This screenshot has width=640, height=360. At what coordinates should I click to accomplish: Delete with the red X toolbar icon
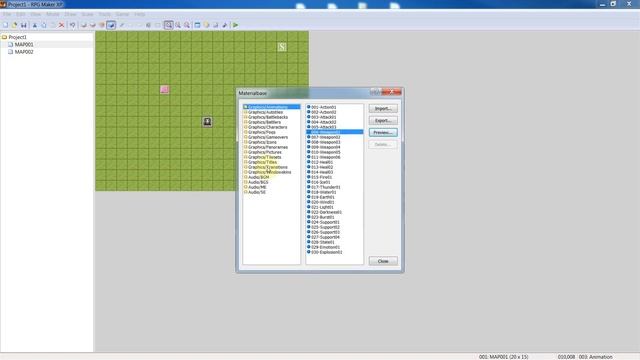(62, 25)
